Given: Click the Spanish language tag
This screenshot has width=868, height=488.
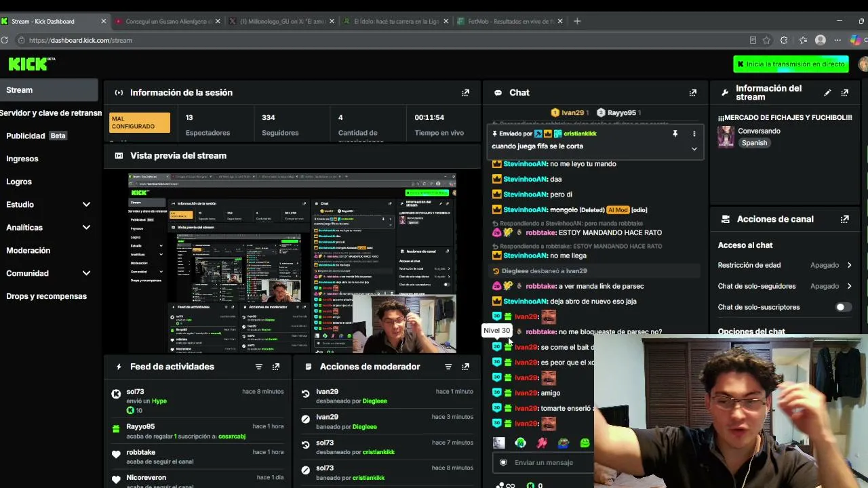Looking at the screenshot, I should [x=754, y=143].
